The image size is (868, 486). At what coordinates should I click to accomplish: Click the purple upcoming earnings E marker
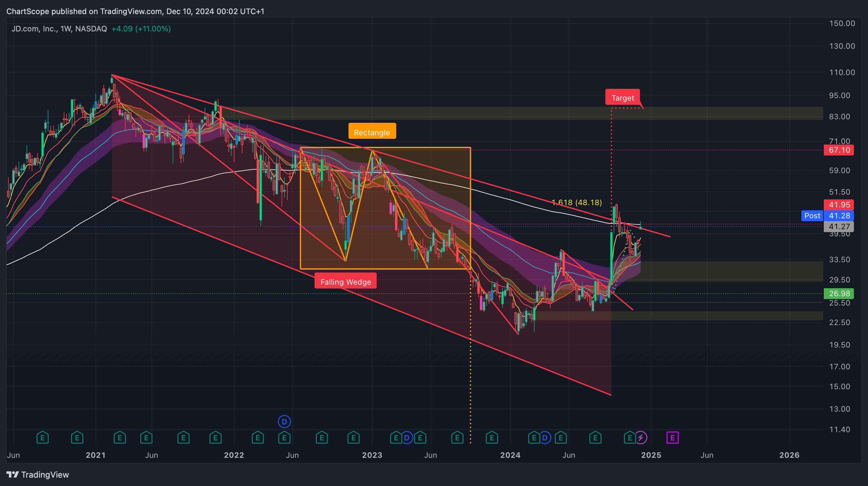(672, 438)
